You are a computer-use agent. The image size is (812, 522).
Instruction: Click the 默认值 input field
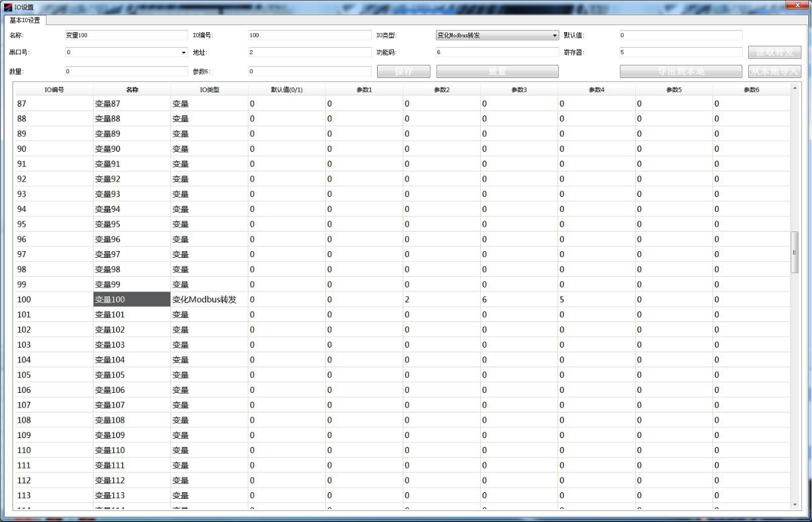click(x=680, y=35)
